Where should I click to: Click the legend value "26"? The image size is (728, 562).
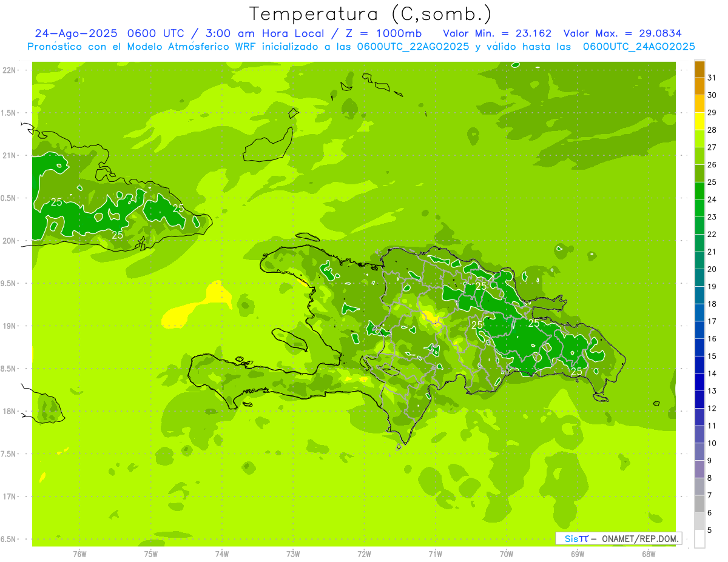pos(712,165)
